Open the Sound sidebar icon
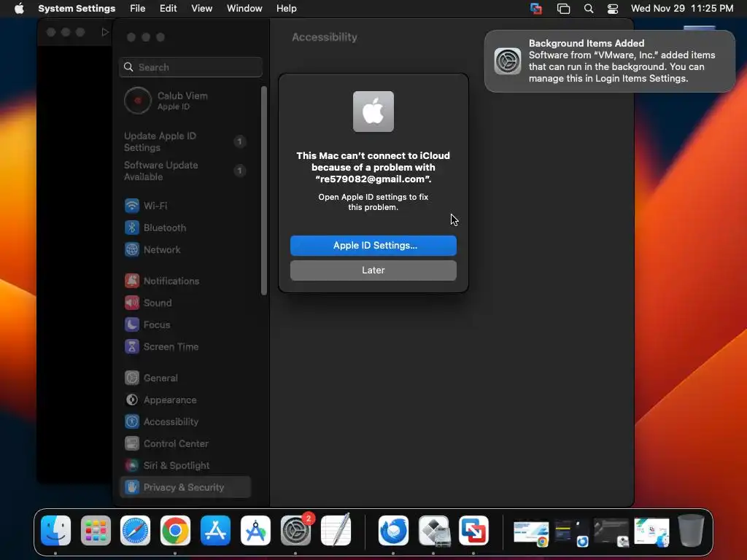The height and width of the screenshot is (560, 747). pos(132,303)
